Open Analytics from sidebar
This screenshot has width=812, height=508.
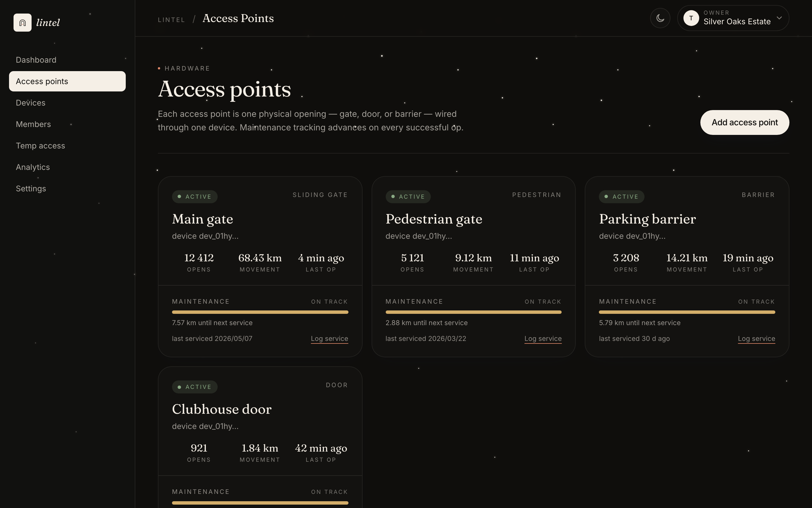click(x=67, y=167)
